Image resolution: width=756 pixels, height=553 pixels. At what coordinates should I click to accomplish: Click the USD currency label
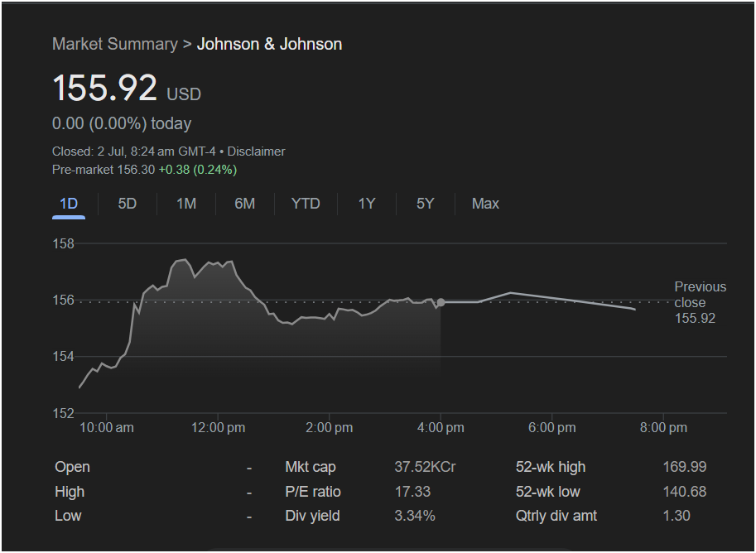coord(184,94)
